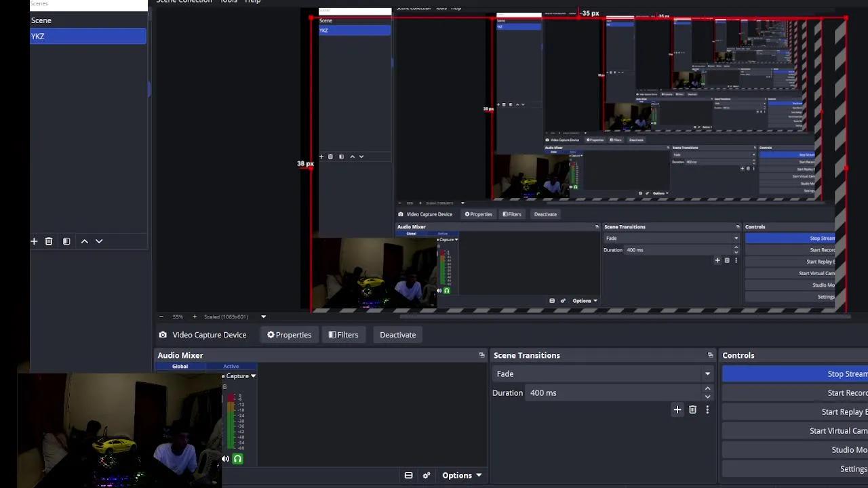This screenshot has height=488, width=868.
Task: Select the scene named Scene
Action: [x=88, y=20]
